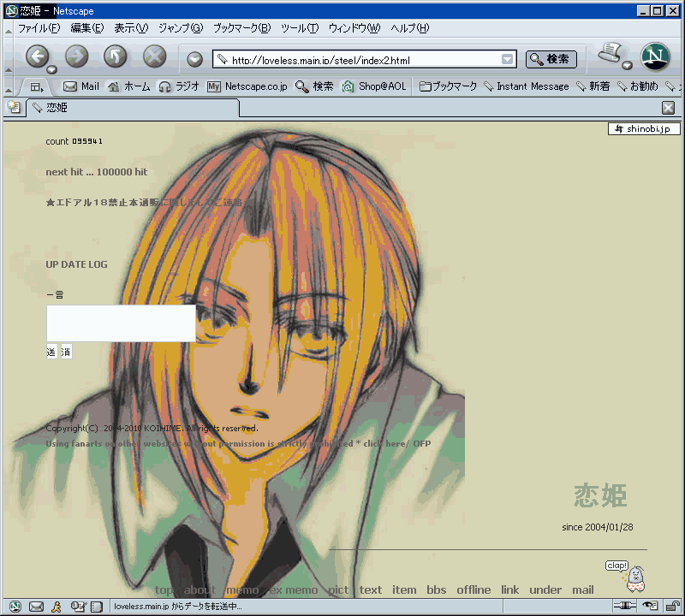Screen dimensions: 685x616
Task: Click the 送 submit button
Action: pos(51,352)
